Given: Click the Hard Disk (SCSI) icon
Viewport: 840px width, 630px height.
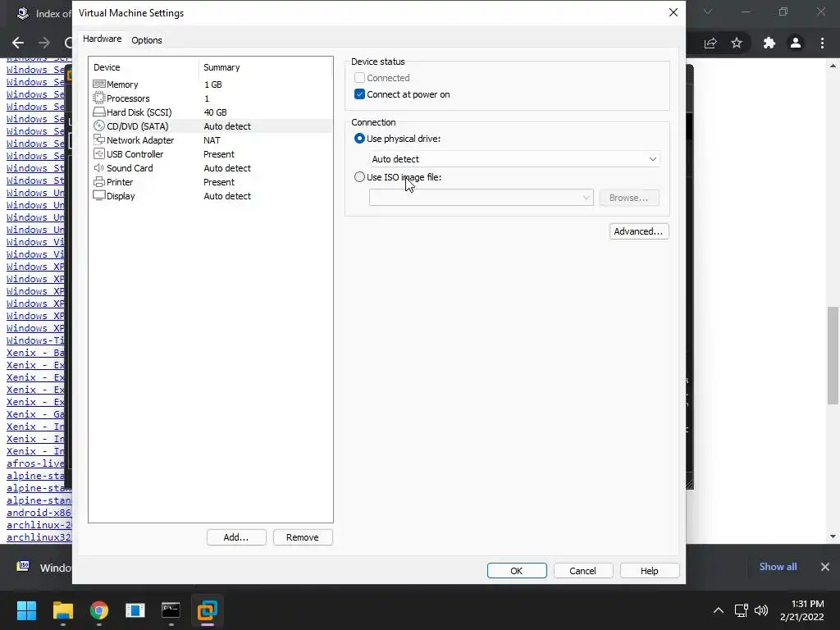Looking at the screenshot, I should click(99, 112).
